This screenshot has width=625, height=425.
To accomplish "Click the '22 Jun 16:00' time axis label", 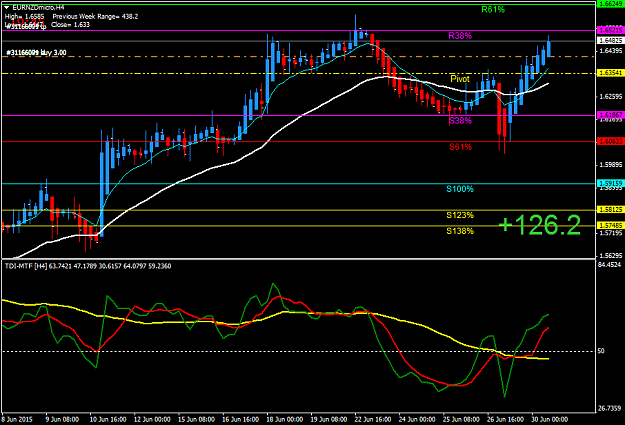I will (x=373, y=419).
